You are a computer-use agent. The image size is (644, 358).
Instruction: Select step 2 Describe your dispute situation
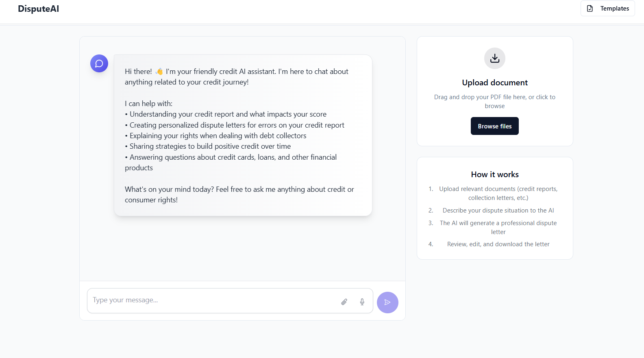point(498,210)
